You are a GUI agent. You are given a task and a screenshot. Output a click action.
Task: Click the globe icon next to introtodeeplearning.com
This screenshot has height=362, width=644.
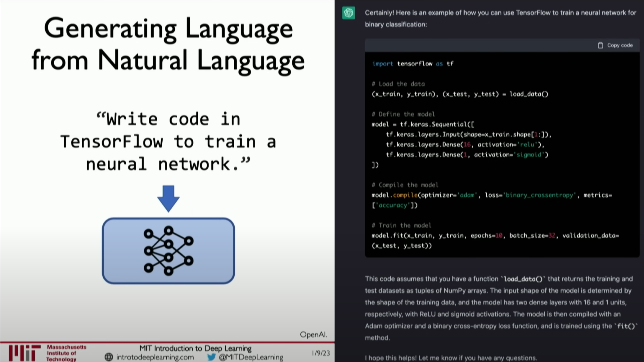point(109,357)
